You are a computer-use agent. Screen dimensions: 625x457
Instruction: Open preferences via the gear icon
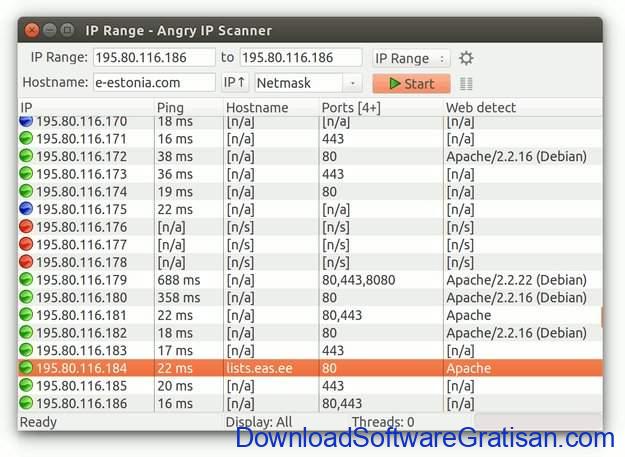(466, 58)
